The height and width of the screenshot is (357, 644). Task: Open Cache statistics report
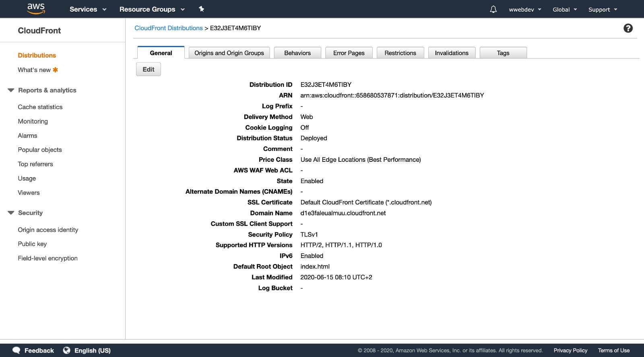coord(40,107)
